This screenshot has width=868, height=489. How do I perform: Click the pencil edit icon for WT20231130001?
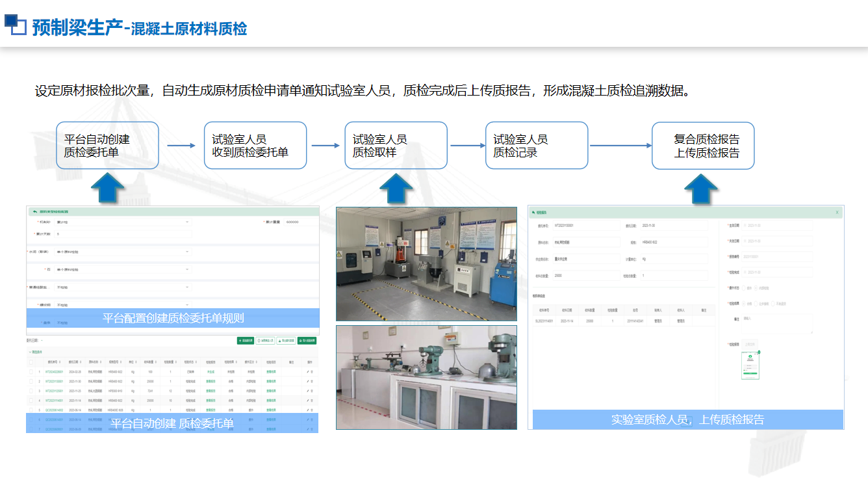click(x=308, y=382)
